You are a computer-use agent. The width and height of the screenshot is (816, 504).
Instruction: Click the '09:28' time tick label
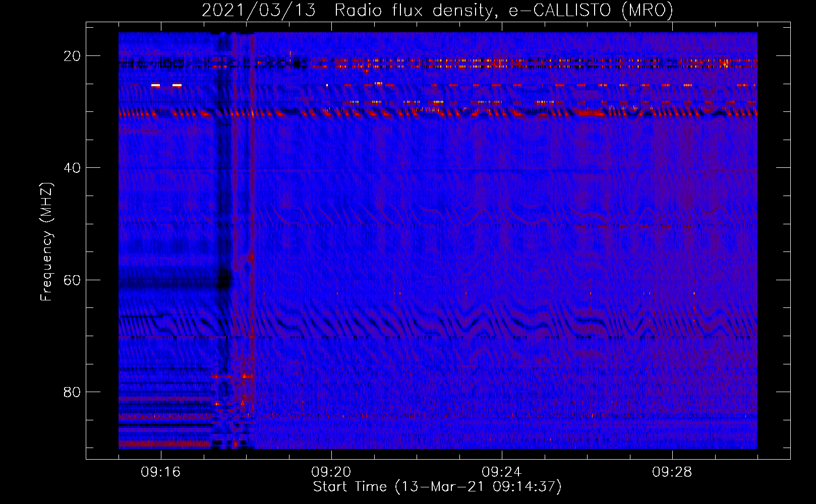(672, 472)
